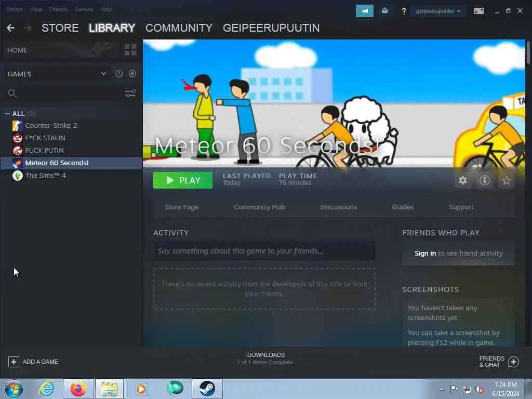Click the Add a Game plus icon
Image resolution: width=532 pixels, height=399 pixels.
(14, 362)
